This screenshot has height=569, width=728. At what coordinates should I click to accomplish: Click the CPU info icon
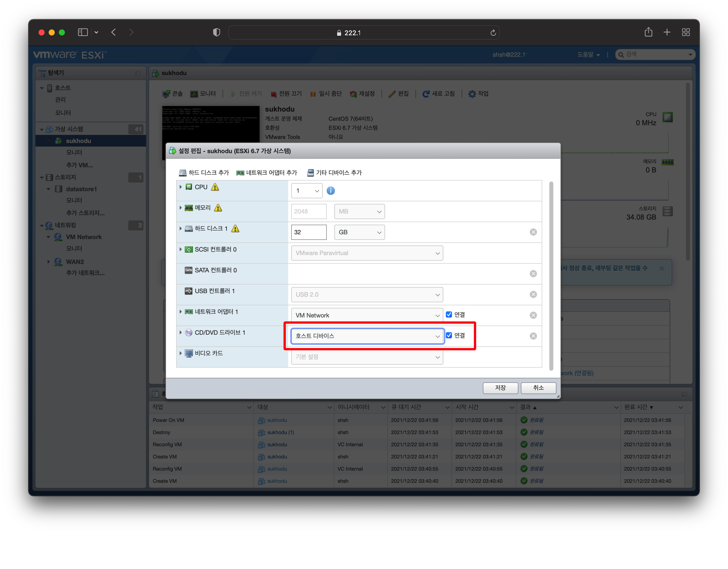[x=330, y=190]
